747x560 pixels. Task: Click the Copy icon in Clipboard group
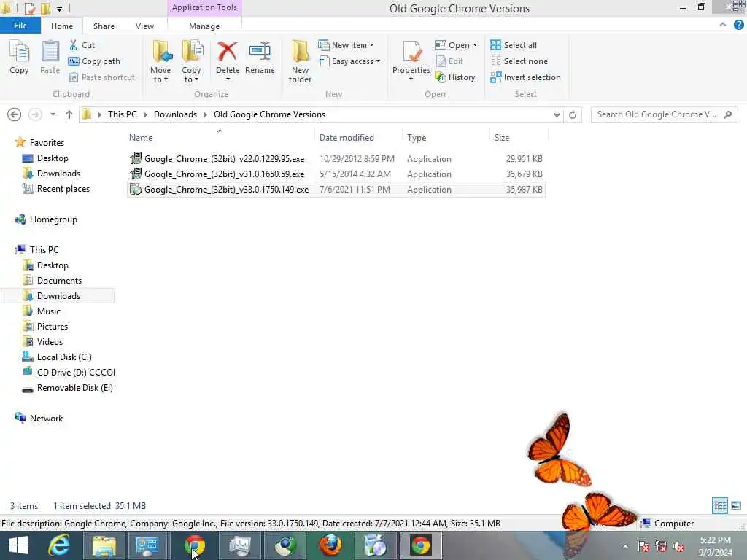click(x=19, y=57)
